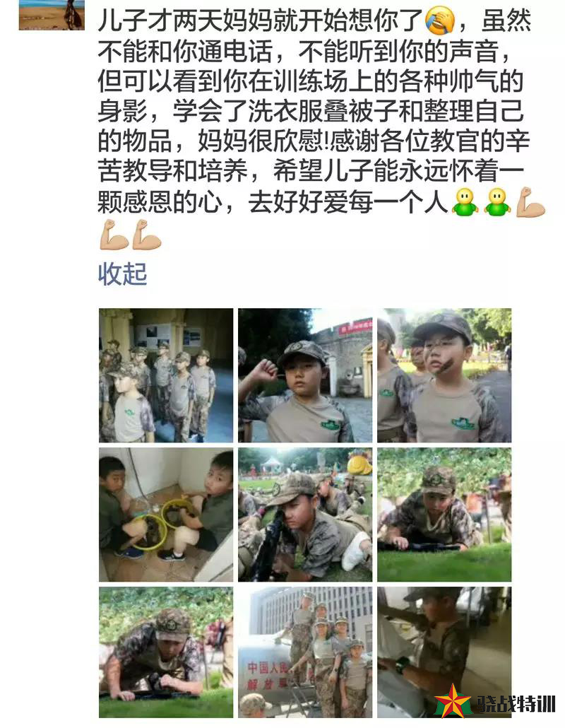565x728 pixels.
Task: Open the photo of the boy aiming a rifle
Action: coord(305,515)
